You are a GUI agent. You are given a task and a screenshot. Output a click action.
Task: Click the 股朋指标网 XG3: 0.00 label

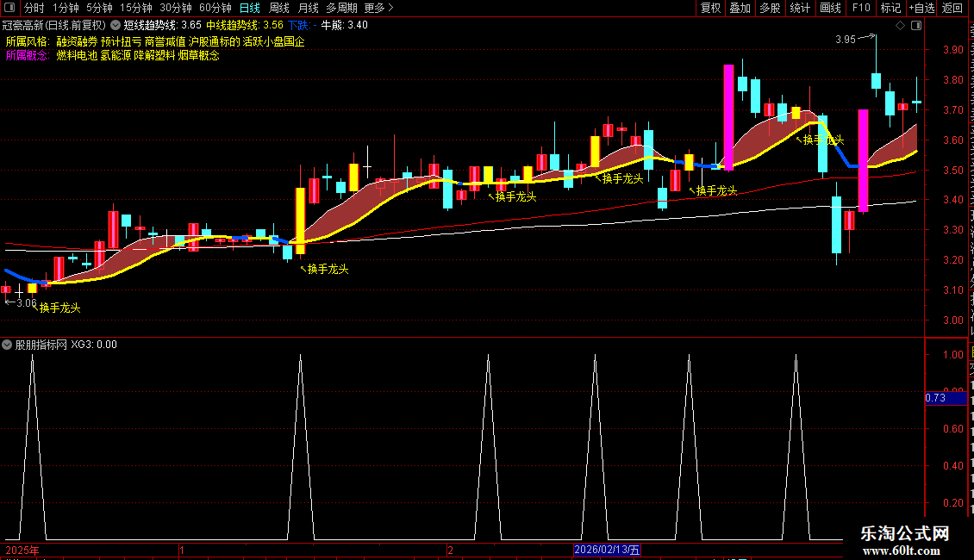66,345
